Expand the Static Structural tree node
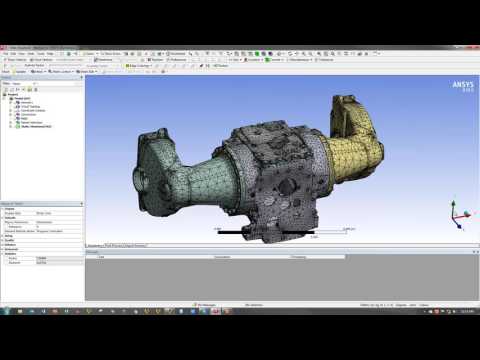This screenshot has width=480, height=360. (x=11, y=127)
